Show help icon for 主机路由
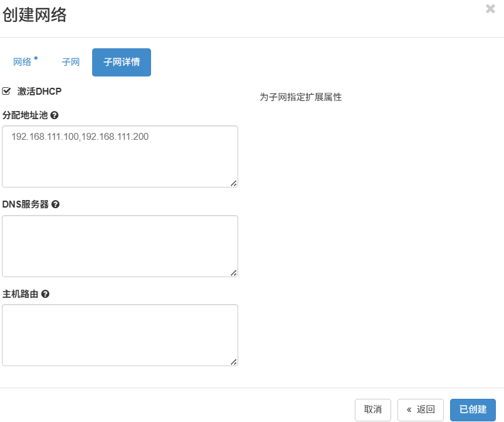 tap(45, 293)
